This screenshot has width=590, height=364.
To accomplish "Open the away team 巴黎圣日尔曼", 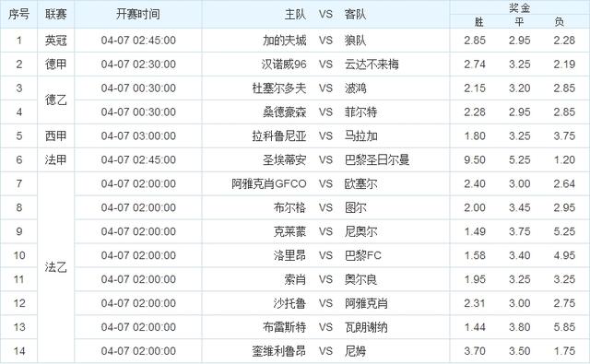I will point(377,159).
